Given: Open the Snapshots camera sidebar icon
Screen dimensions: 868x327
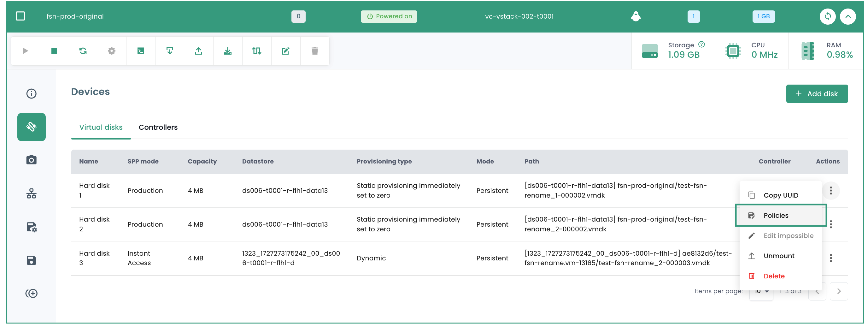Looking at the screenshot, I should pyautogui.click(x=31, y=160).
